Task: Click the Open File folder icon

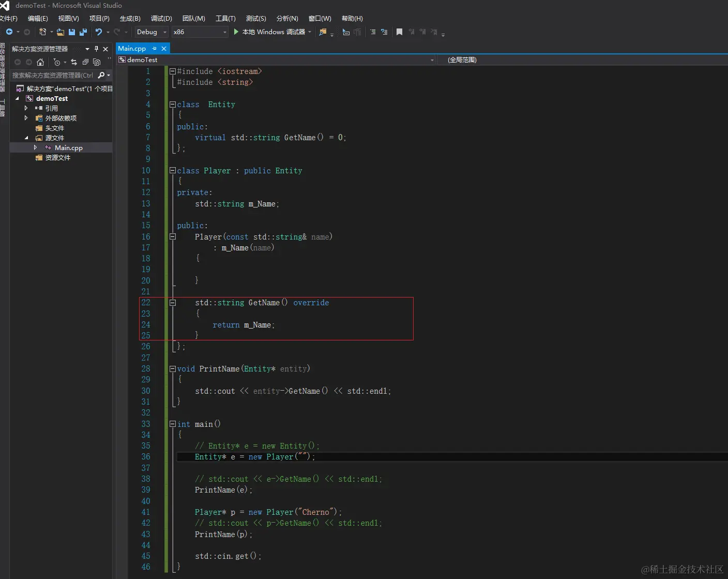Action: (60, 32)
